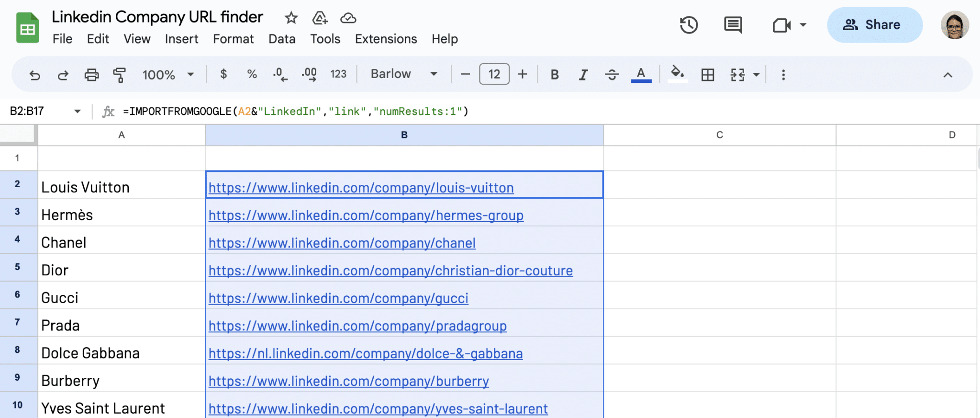Open the dolce-&-gabbana LinkedIn link
This screenshot has height=418, width=980.
[366, 354]
